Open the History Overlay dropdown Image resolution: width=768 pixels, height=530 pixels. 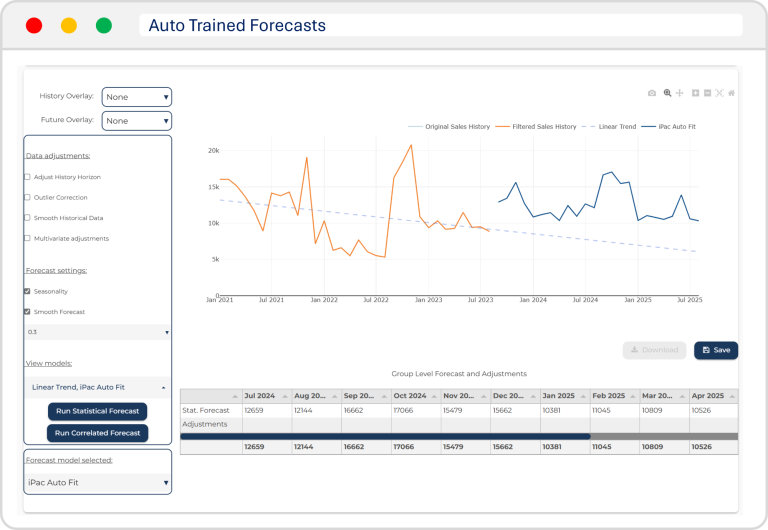(136, 97)
